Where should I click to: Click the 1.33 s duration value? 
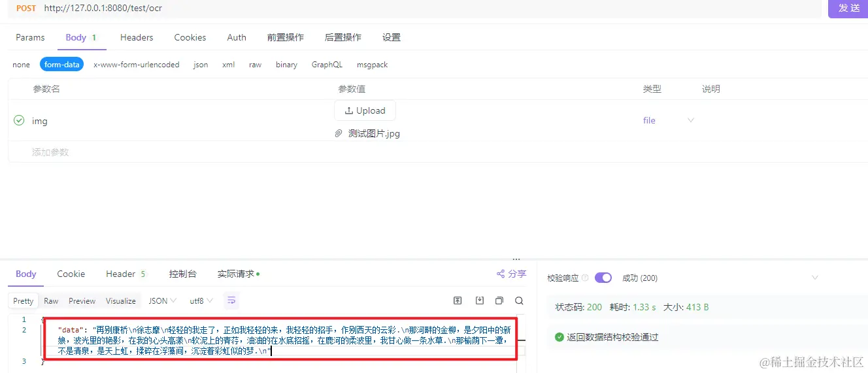(x=644, y=307)
